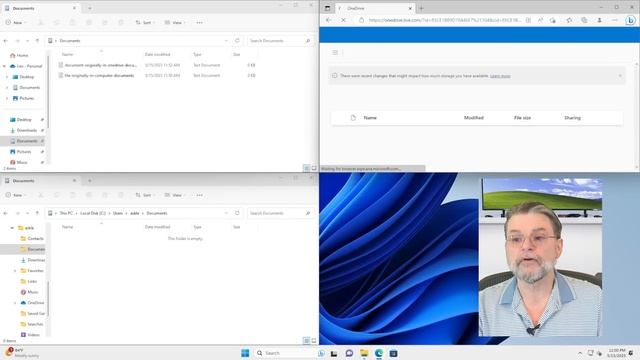
Task: Stop loading the page in Edge
Action: click(x=343, y=20)
